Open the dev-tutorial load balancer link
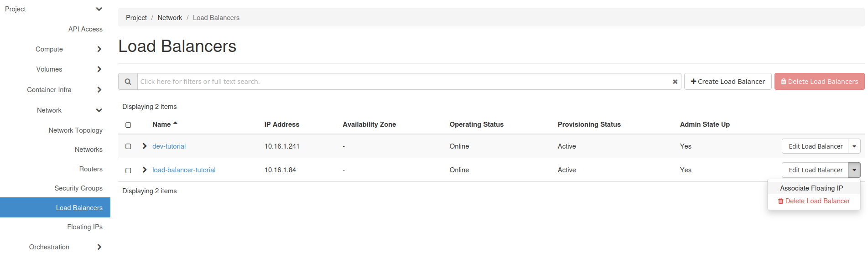Screen dimensions: 868x258 169,146
